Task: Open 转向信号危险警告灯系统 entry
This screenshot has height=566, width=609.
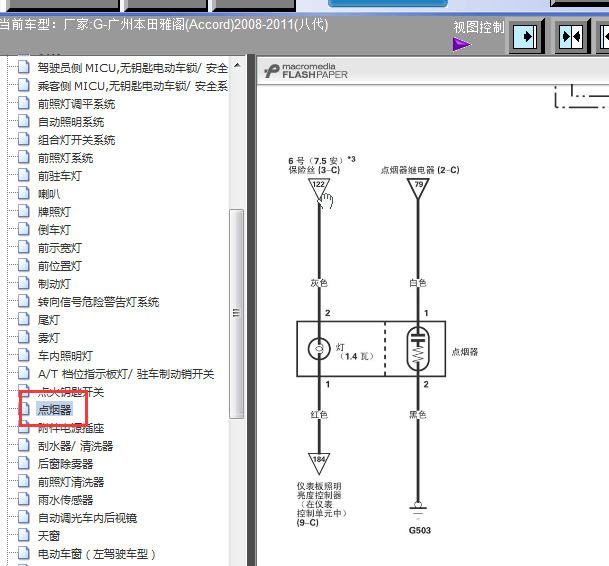Action: point(98,302)
